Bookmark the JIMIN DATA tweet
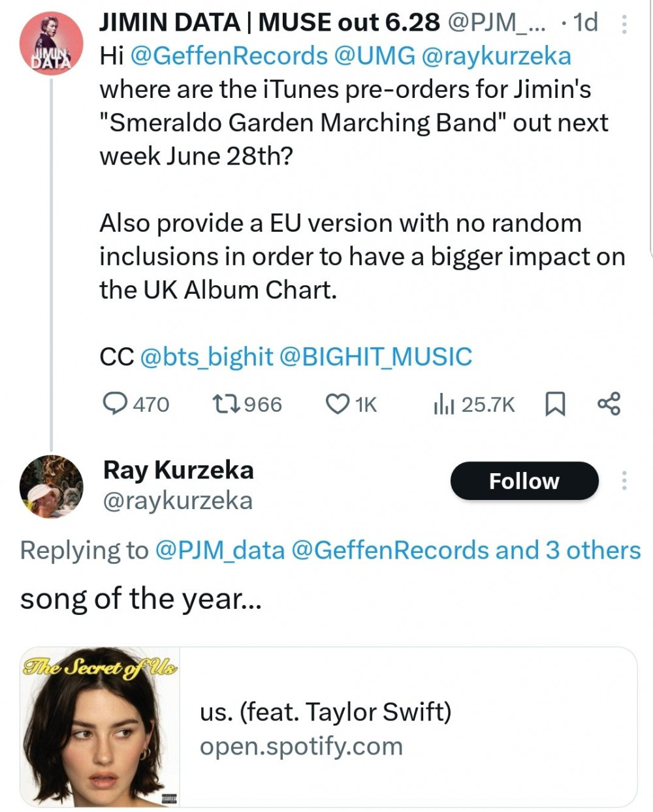Image resolution: width=653 pixels, height=812 pixels. point(554,405)
